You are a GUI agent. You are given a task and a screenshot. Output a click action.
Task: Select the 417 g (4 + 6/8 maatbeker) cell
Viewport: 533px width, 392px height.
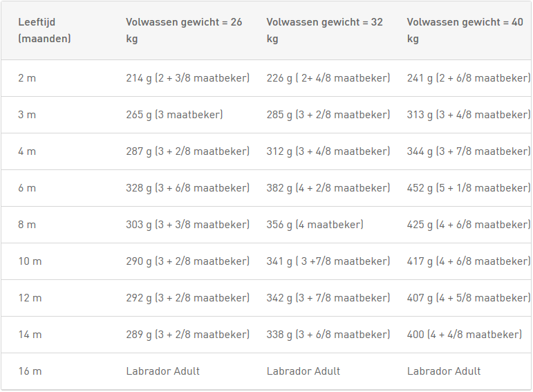[469, 261]
